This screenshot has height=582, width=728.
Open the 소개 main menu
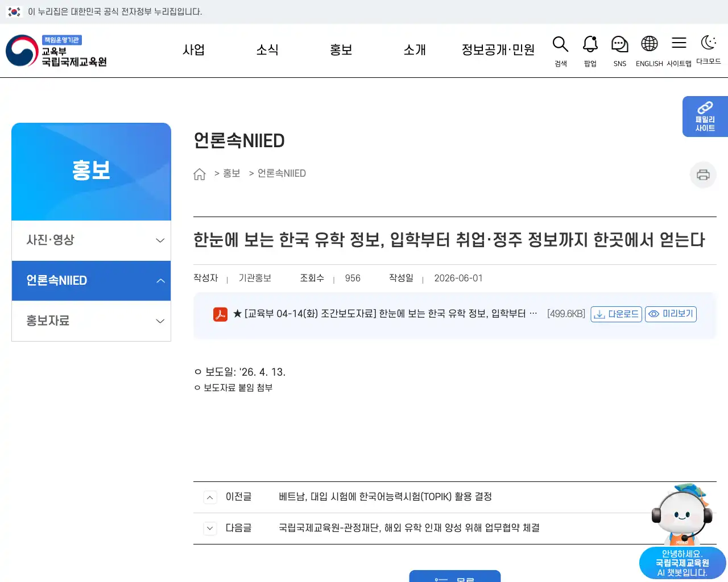coord(415,50)
